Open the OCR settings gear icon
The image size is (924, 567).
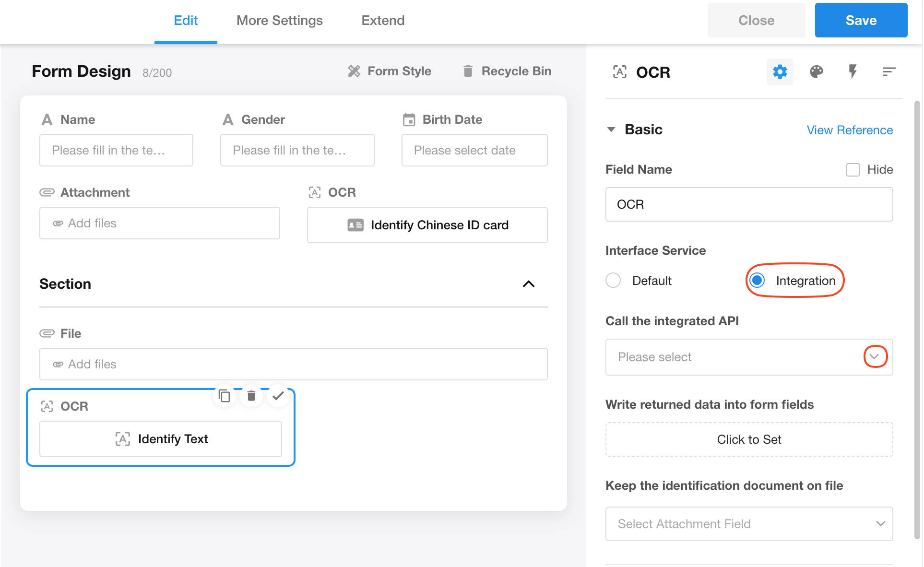click(x=780, y=72)
